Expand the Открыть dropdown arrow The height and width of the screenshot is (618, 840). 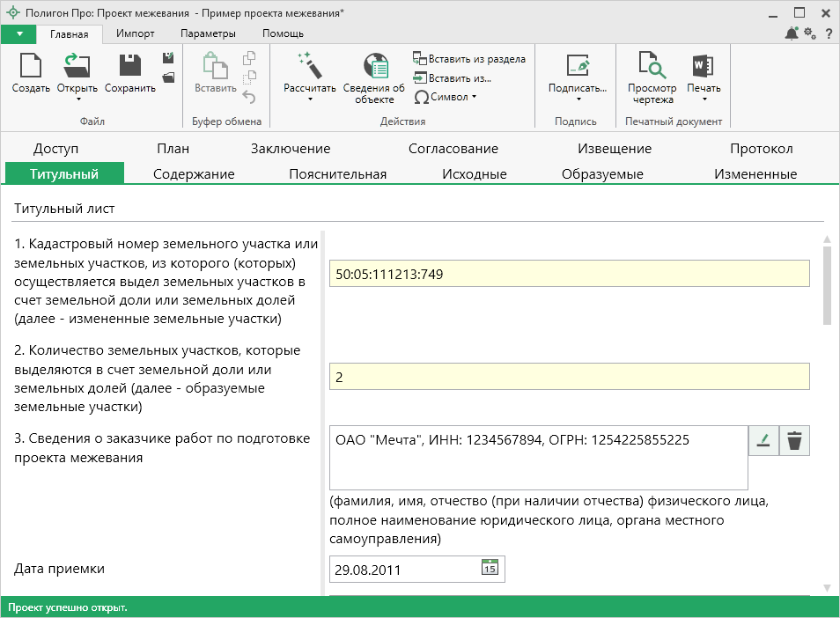[77, 99]
